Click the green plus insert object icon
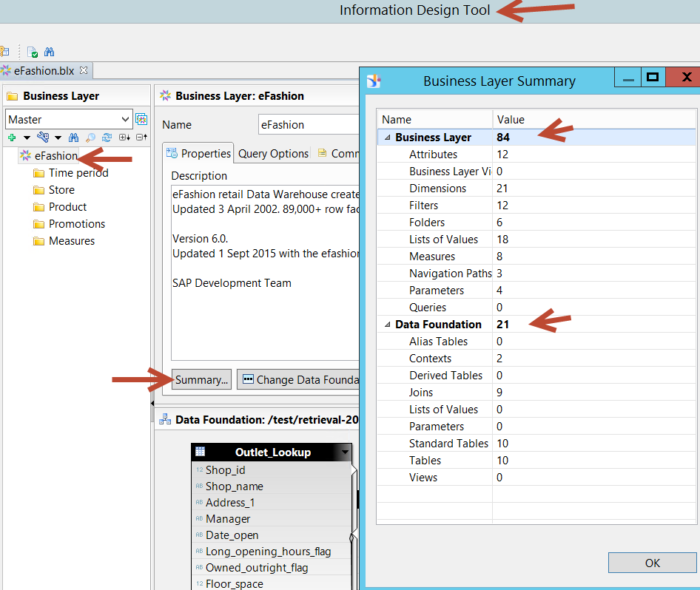Image resolution: width=700 pixels, height=590 pixels. 12,138
